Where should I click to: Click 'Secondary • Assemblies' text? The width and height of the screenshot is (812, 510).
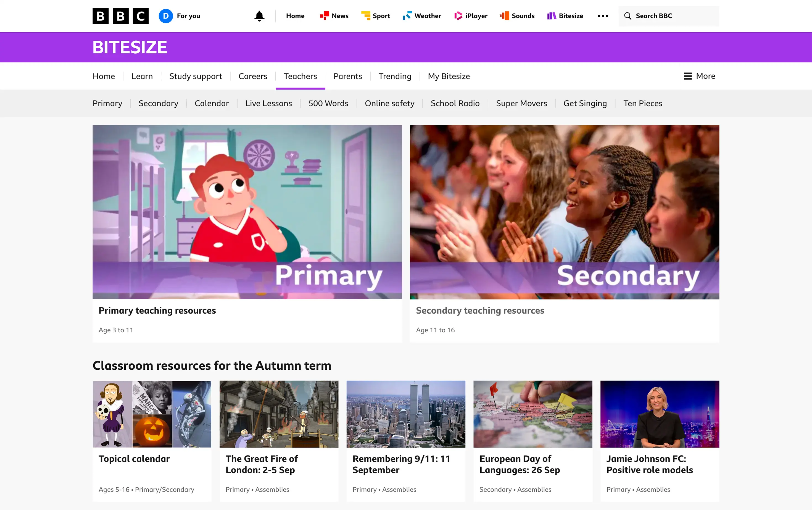[515, 490]
